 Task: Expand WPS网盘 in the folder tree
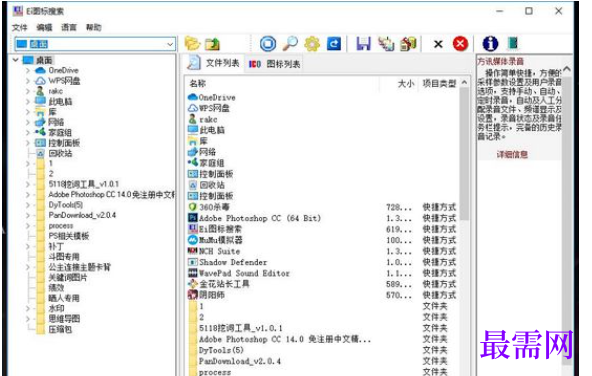point(28,81)
